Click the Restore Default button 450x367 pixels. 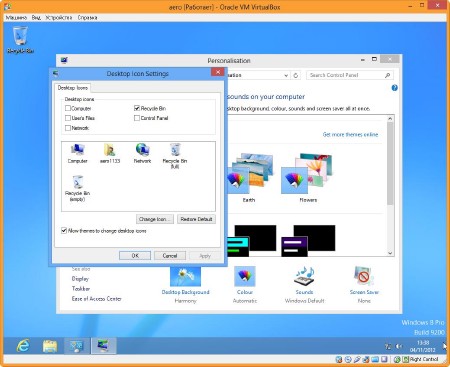coord(196,219)
